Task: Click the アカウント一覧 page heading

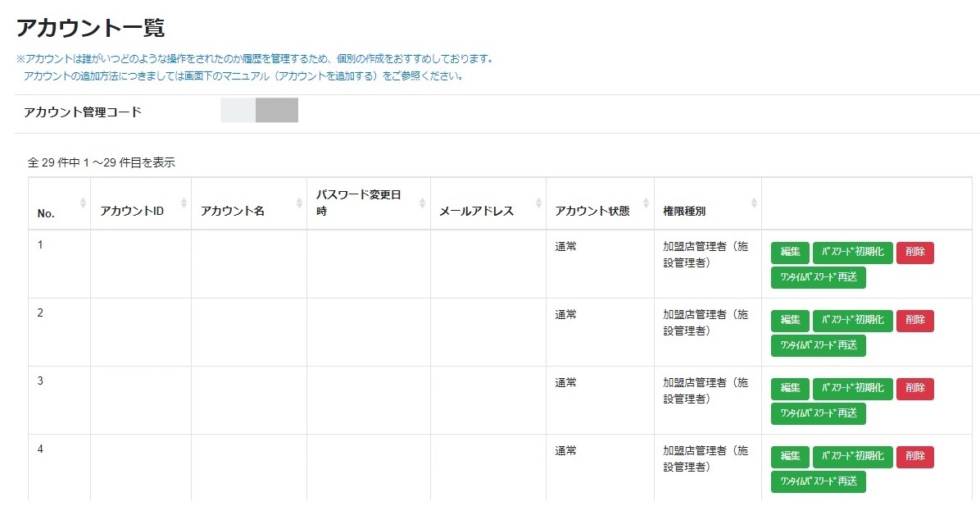Action: click(x=90, y=28)
